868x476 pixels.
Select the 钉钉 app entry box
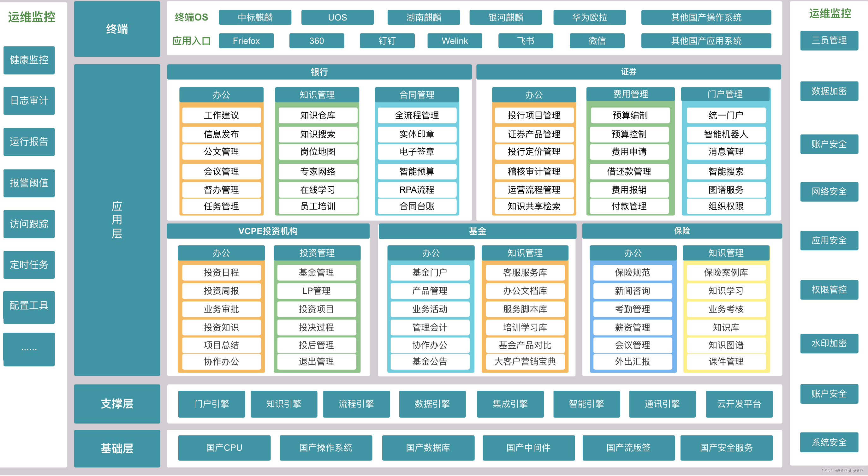coord(387,41)
